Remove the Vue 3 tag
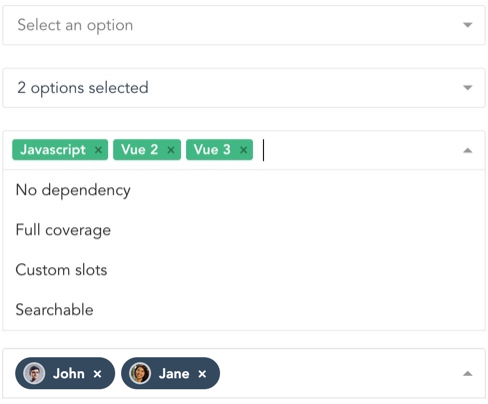Screen dimensions: 488x404 [244, 150]
